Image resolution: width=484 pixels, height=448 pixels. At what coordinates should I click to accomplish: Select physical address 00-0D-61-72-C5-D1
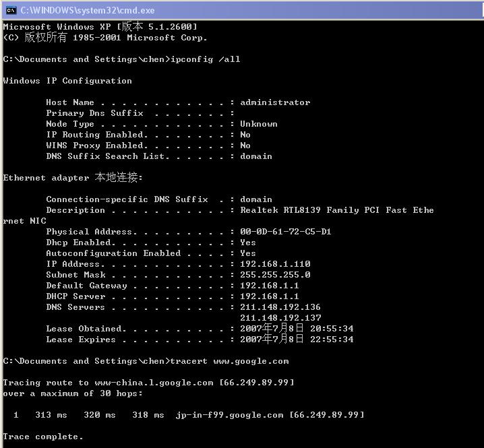coord(286,232)
